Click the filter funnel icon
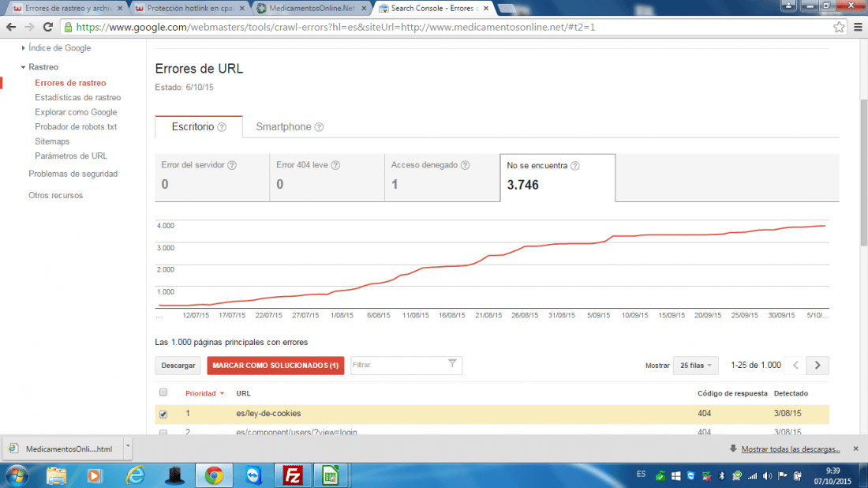868x488 pixels. (452, 364)
